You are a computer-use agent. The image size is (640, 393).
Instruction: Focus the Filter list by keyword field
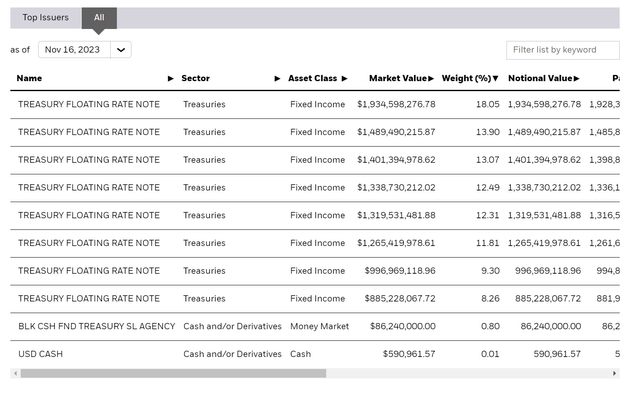coord(563,50)
